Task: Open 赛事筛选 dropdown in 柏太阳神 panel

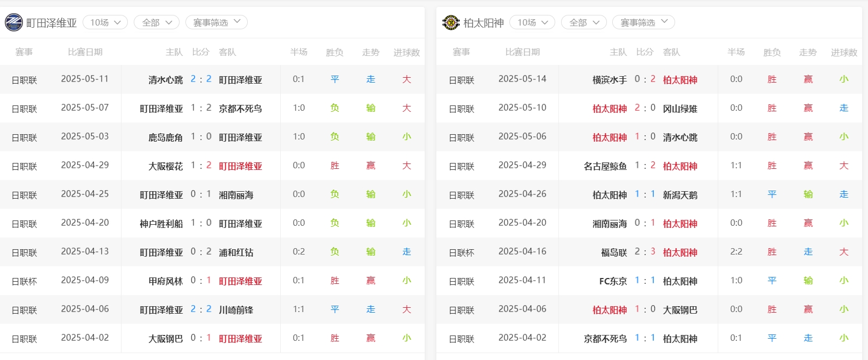Action: pos(644,22)
